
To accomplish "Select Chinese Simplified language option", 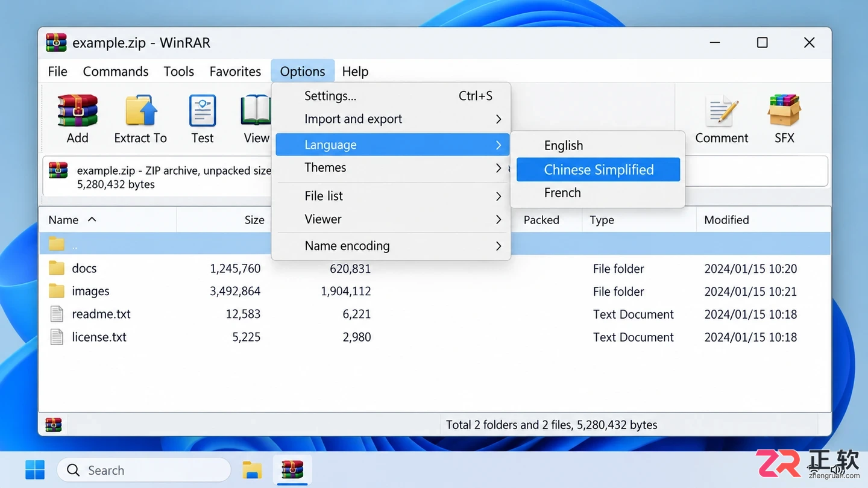I will click(598, 169).
